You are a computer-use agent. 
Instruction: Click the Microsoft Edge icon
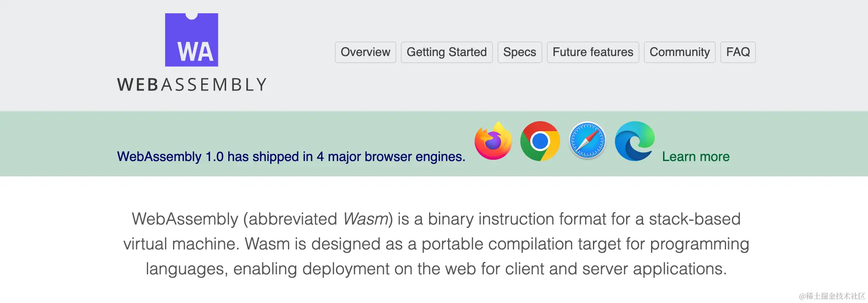coord(634,141)
